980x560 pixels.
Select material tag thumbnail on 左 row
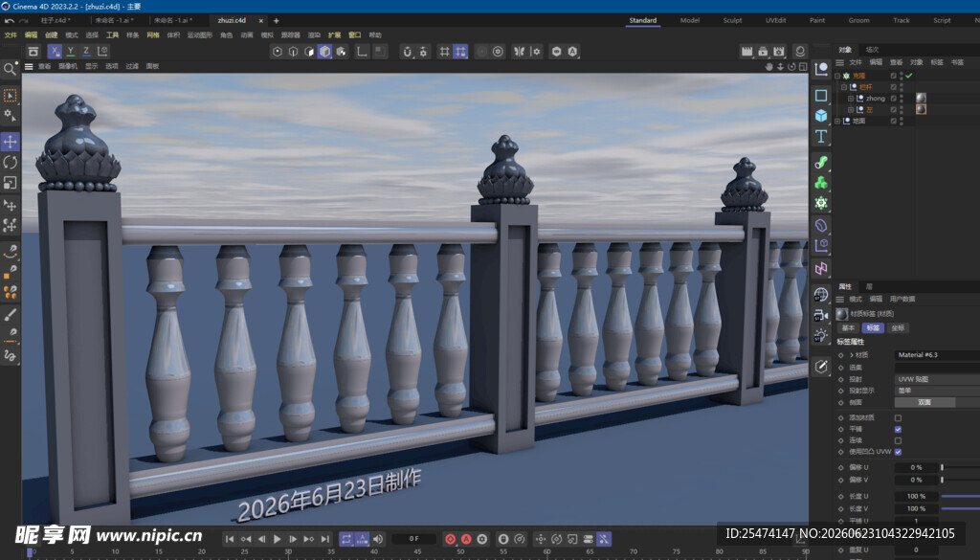(x=921, y=109)
